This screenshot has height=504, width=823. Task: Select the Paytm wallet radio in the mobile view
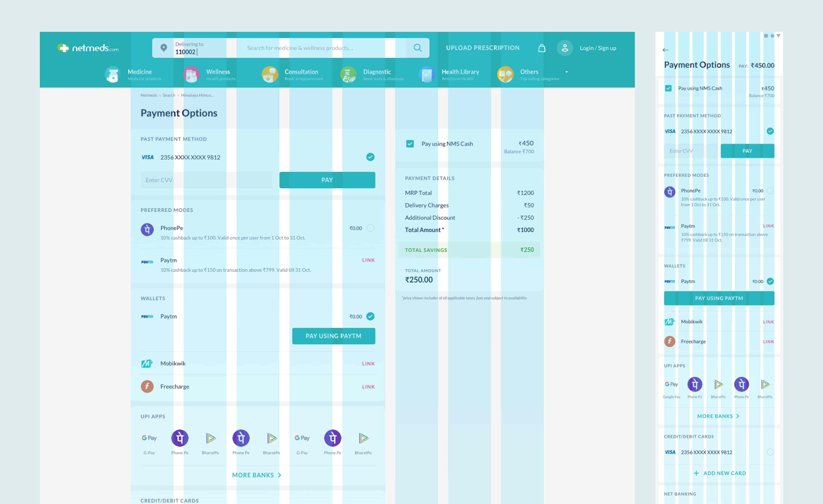[x=770, y=281]
